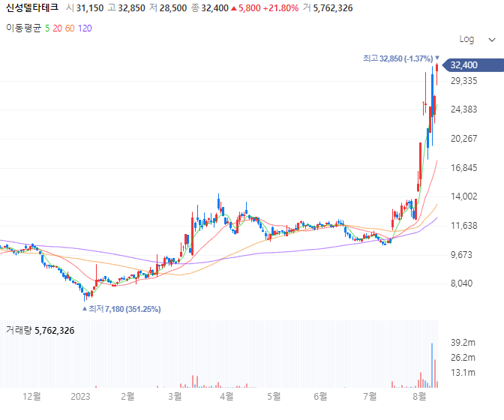
Task: Click the 7월 date axis label
Action: 370,397
